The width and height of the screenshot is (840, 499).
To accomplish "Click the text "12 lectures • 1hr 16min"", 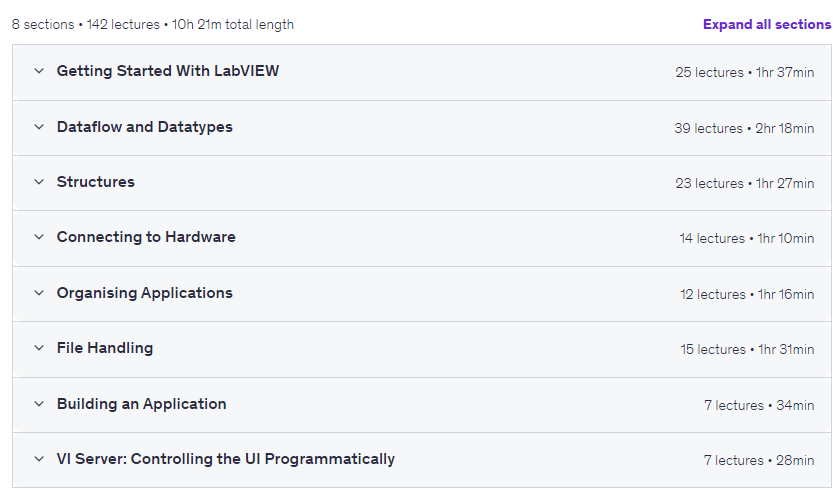I will point(747,295).
